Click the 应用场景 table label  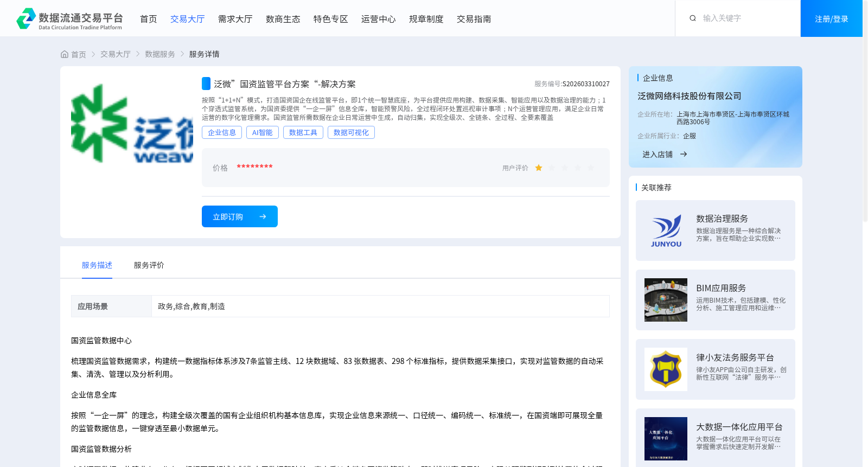[x=93, y=306]
